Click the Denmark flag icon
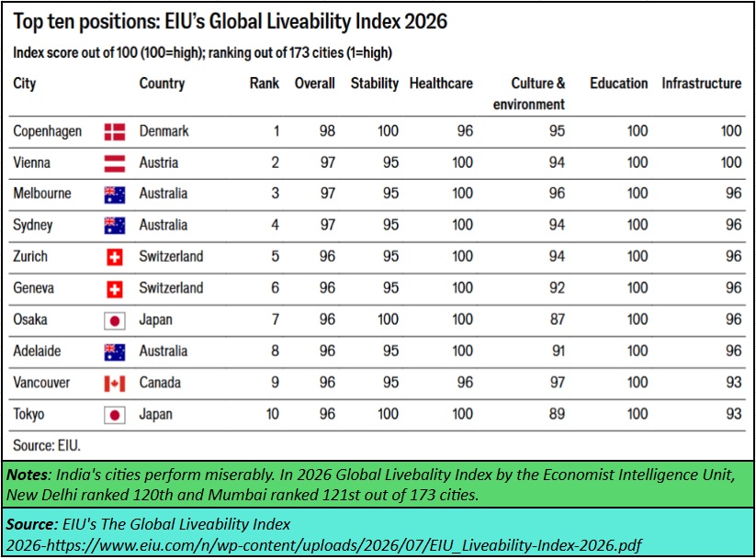 pyautogui.click(x=115, y=131)
